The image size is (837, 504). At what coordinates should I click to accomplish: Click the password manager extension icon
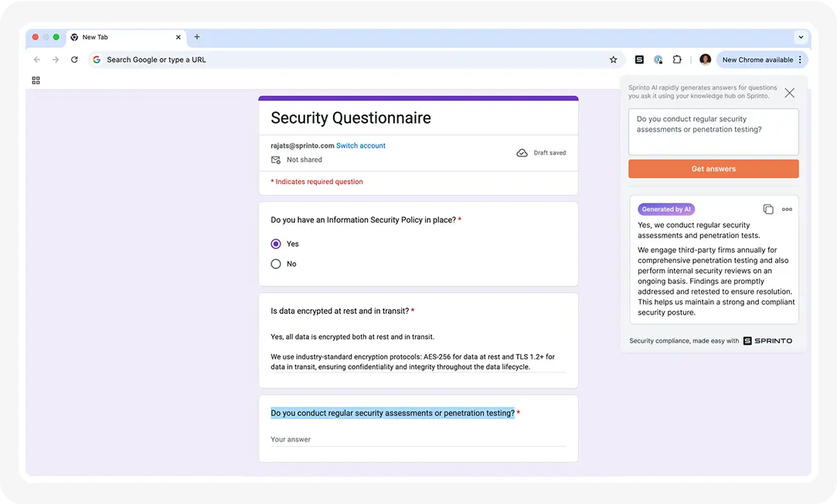tap(658, 60)
